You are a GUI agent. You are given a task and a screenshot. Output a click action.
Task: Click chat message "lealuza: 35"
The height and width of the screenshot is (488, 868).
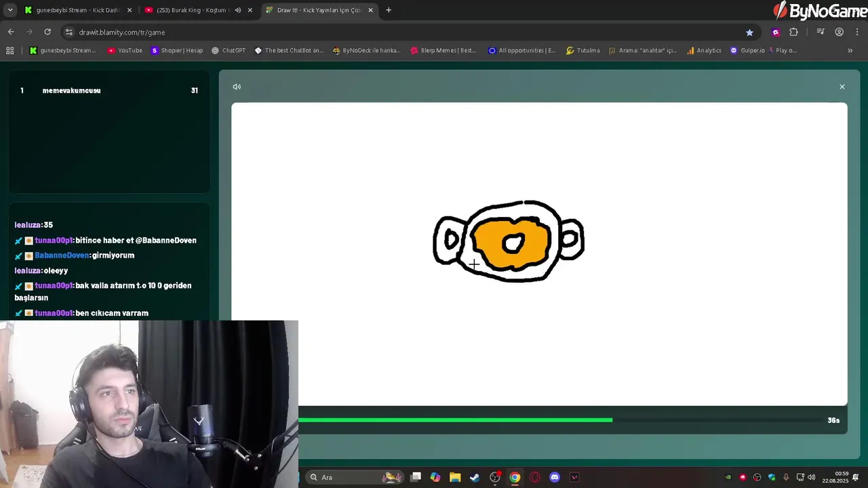pos(34,225)
